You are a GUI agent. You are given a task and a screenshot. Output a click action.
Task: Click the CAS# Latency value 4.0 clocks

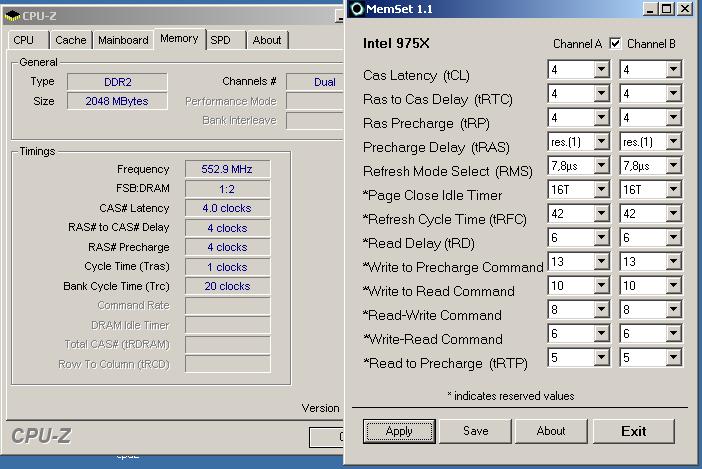click(227, 208)
